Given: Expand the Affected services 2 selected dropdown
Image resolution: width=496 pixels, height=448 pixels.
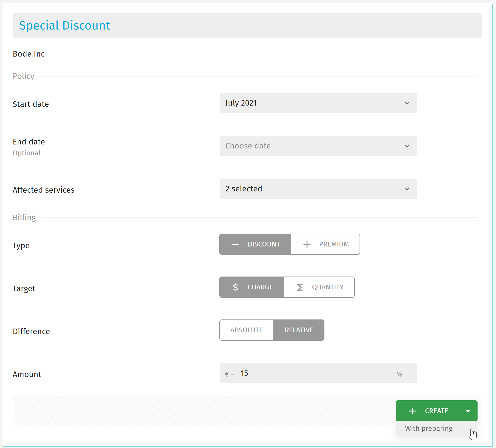Looking at the screenshot, I should tap(318, 189).
